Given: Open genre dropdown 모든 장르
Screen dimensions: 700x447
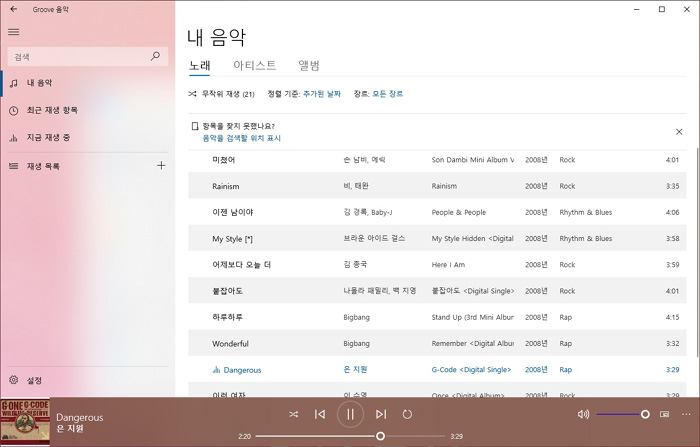Looking at the screenshot, I should pos(388,94).
